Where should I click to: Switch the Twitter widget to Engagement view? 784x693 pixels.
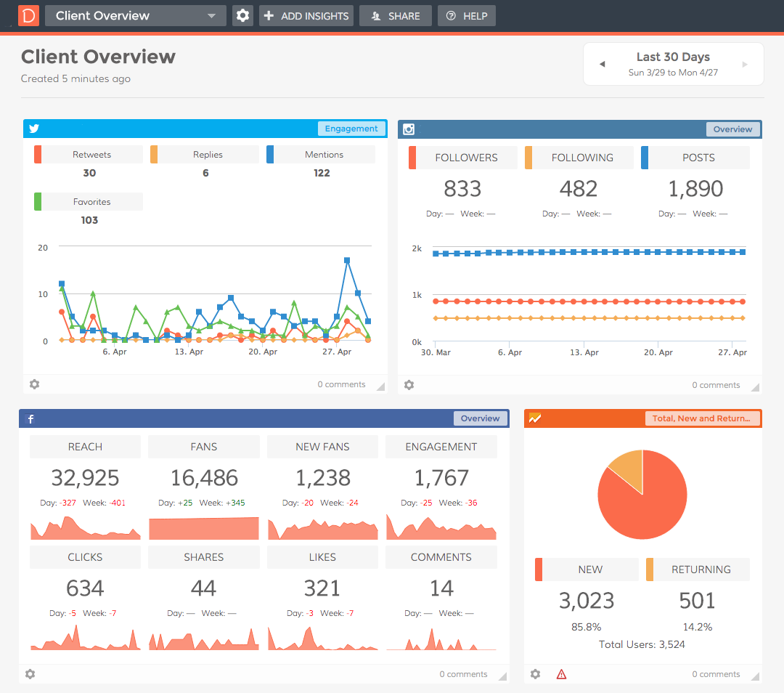point(351,128)
